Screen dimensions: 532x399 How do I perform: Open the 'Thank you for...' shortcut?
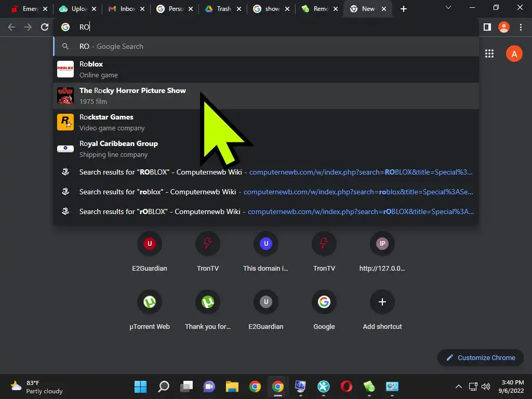point(208,310)
